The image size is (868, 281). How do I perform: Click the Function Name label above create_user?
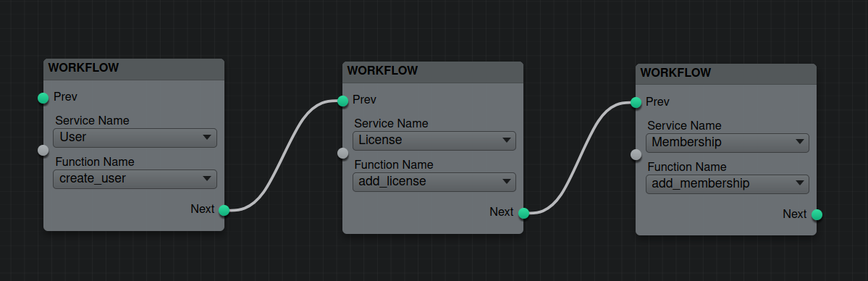click(95, 162)
